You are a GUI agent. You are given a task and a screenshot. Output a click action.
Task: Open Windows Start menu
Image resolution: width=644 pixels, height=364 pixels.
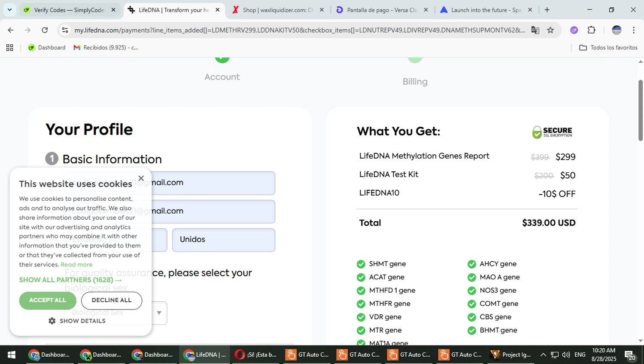[12, 355]
